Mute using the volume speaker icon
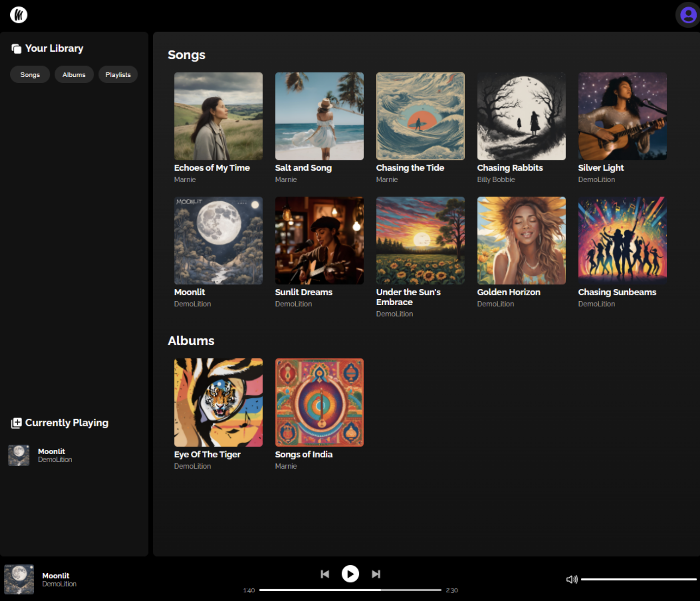Viewport: 700px width, 601px height. [x=572, y=579]
